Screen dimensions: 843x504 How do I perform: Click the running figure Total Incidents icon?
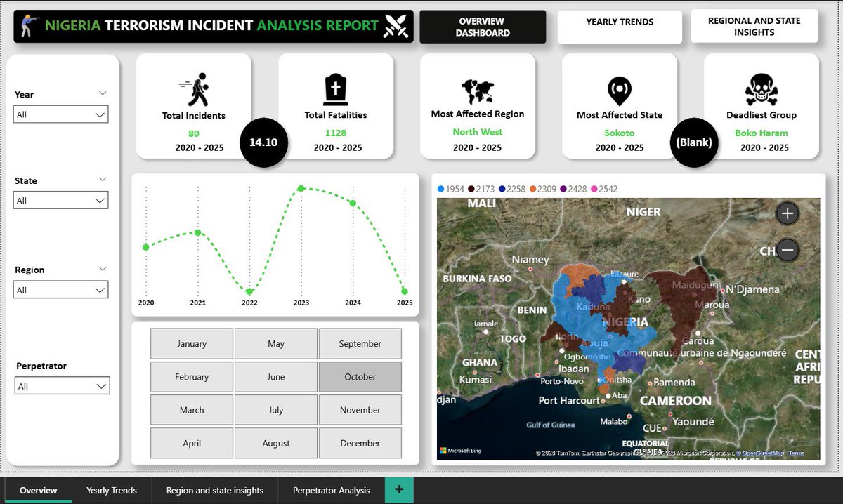(194, 89)
